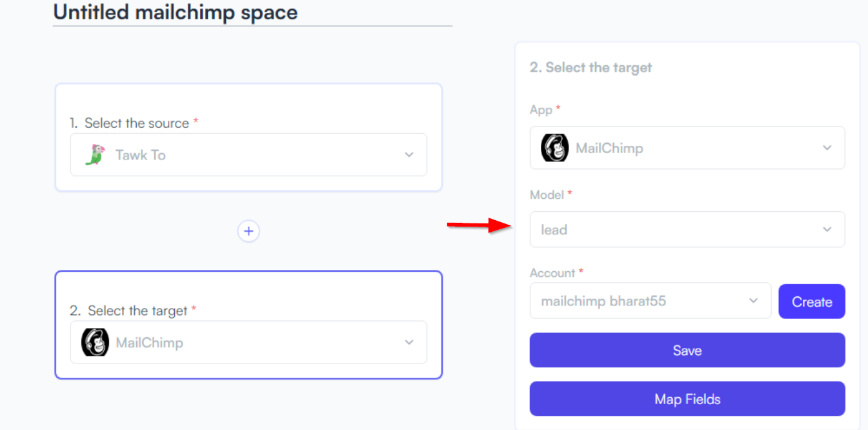Viewport: 868px width, 430px height.
Task: Click the Model field label
Action: [547, 194]
